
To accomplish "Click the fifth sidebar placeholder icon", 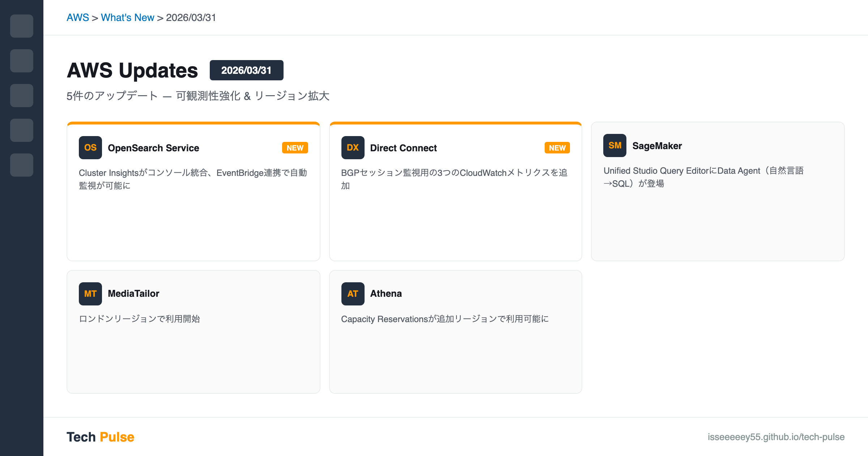I will 22,165.
